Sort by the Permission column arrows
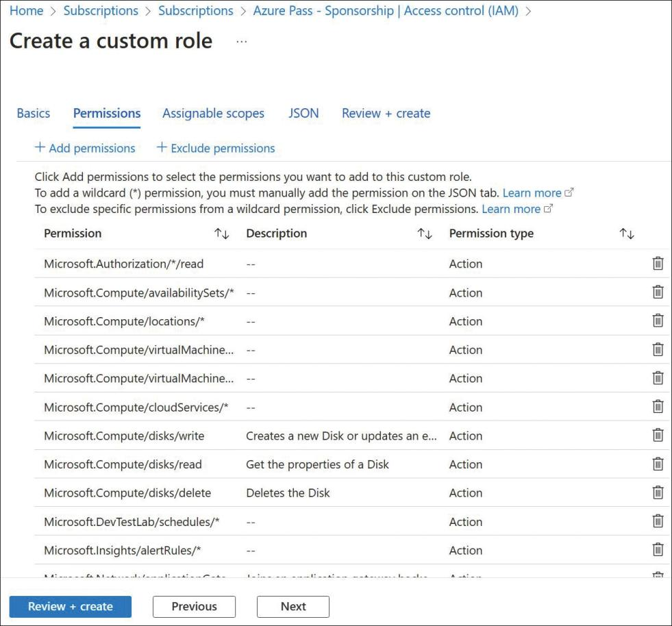This screenshot has width=672, height=626. pos(221,234)
